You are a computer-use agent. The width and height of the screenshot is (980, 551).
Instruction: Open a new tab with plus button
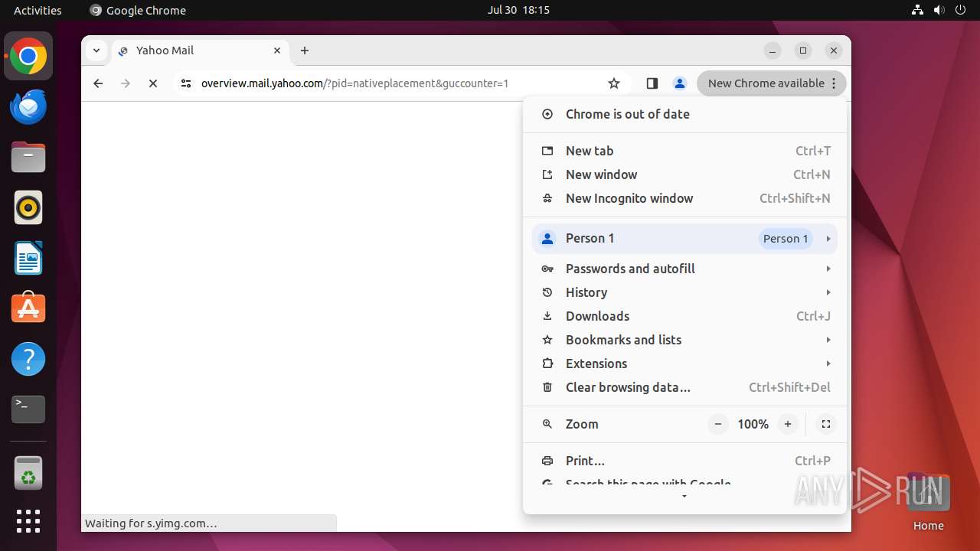click(305, 51)
